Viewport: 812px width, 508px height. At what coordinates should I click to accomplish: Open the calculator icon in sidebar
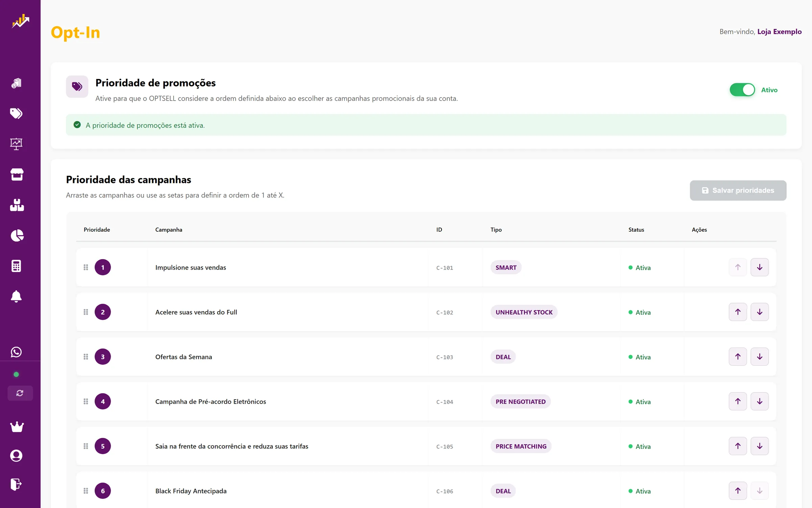point(16,266)
